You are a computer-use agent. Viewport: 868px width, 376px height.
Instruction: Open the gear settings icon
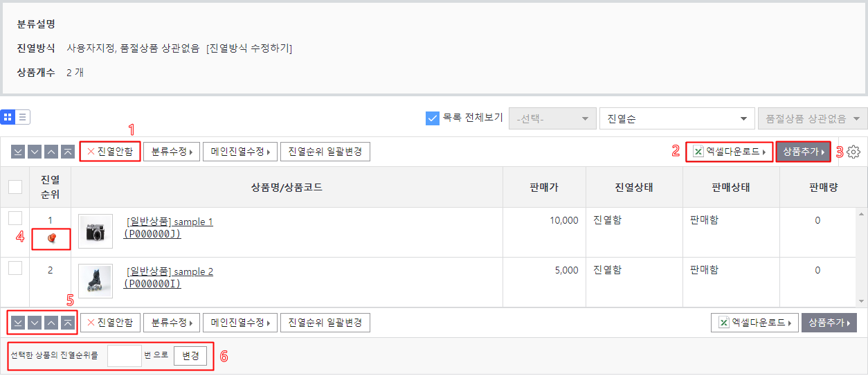853,152
